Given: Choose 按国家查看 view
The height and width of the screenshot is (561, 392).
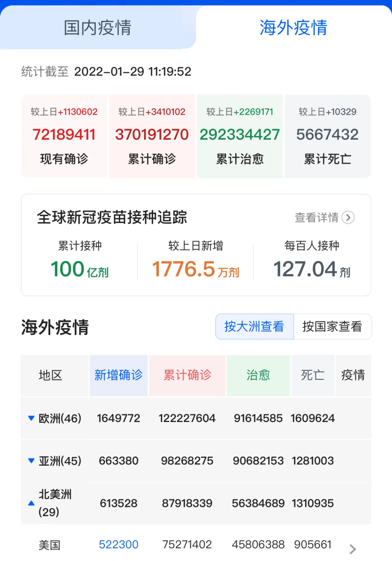Looking at the screenshot, I should pyautogui.click(x=332, y=326).
